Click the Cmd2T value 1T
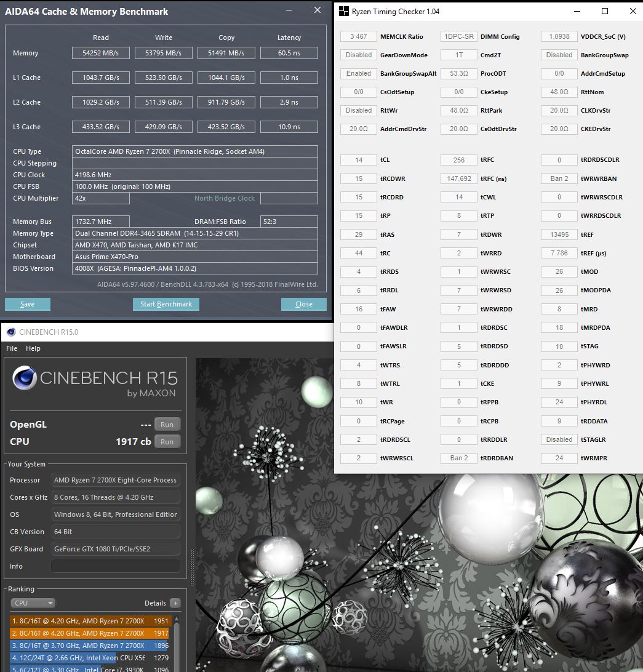 pos(459,55)
